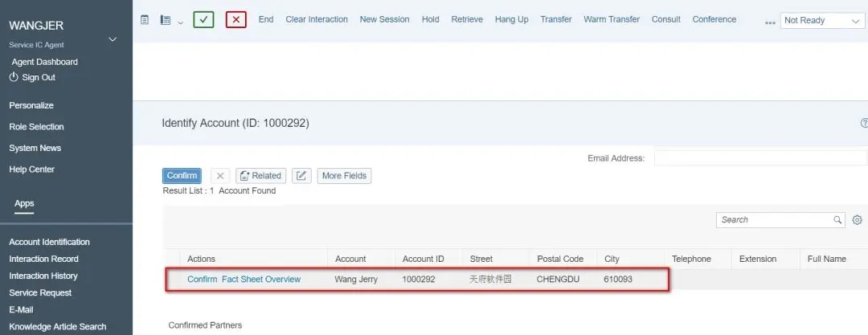Show more toolbar options via ellipsis
Screen dimensions: 868x335
(x=770, y=22)
